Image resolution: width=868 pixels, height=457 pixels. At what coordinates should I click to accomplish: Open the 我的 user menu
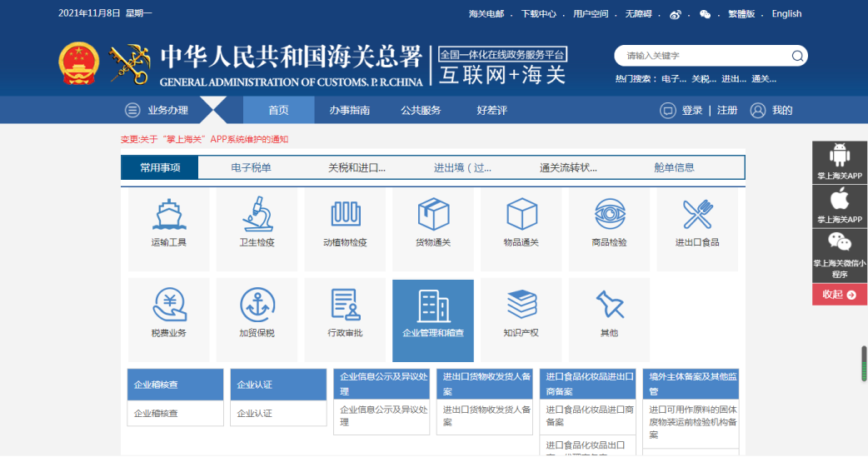point(772,111)
